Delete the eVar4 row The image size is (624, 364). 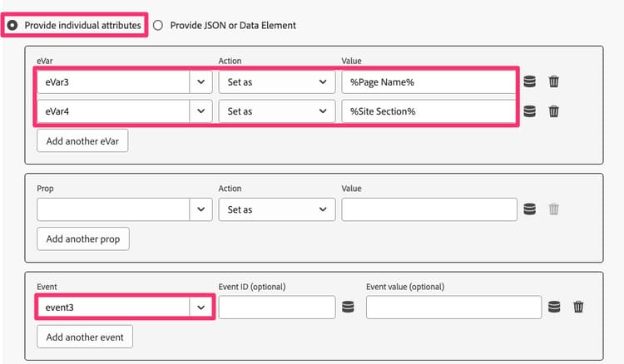pos(553,111)
